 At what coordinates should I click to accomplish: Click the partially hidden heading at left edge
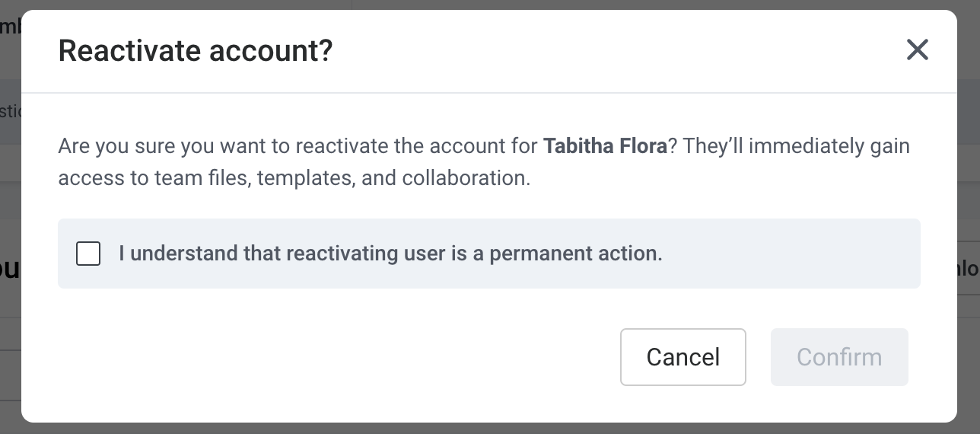pos(10,268)
